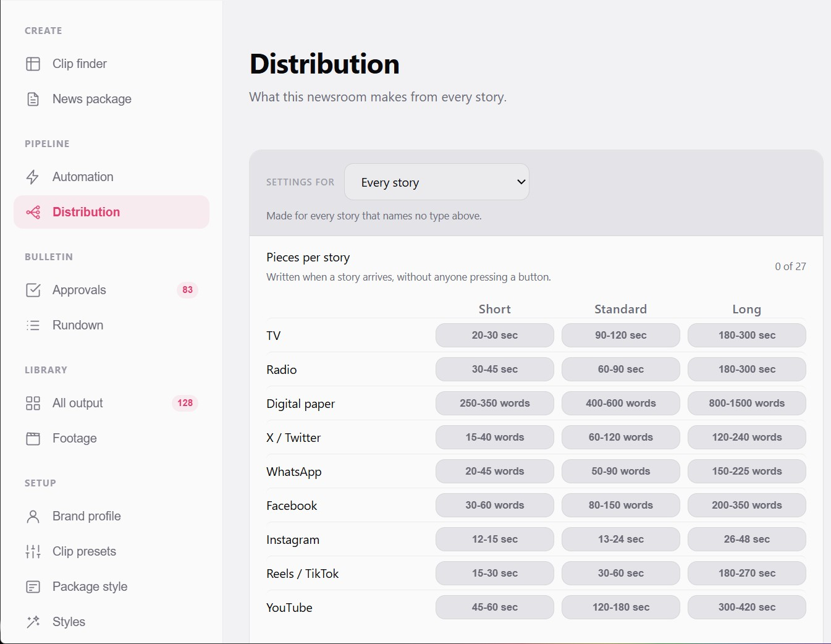Click the Styles magic wand icon
The width and height of the screenshot is (831, 644).
[x=33, y=622]
